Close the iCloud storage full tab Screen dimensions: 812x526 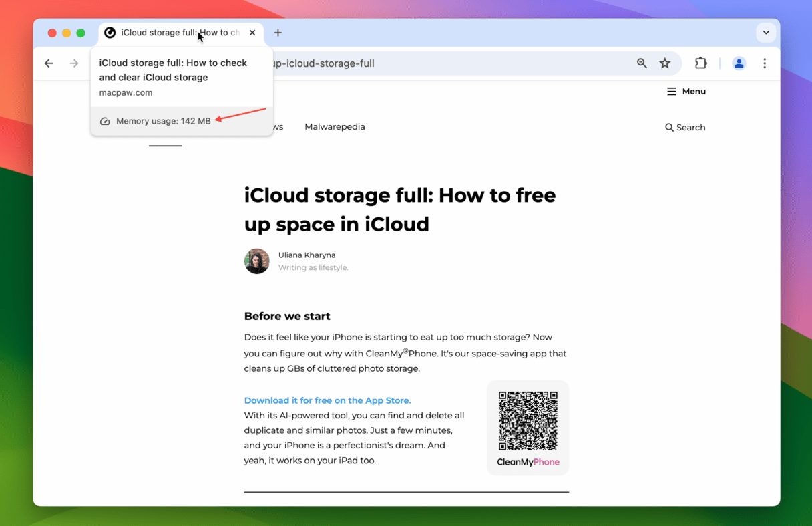point(252,33)
